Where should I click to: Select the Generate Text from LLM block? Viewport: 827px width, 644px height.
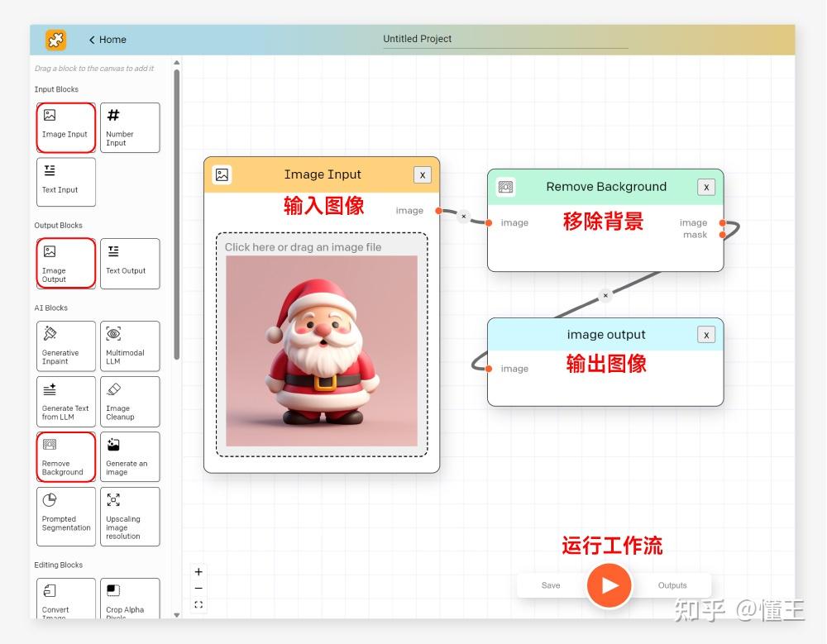pos(65,401)
